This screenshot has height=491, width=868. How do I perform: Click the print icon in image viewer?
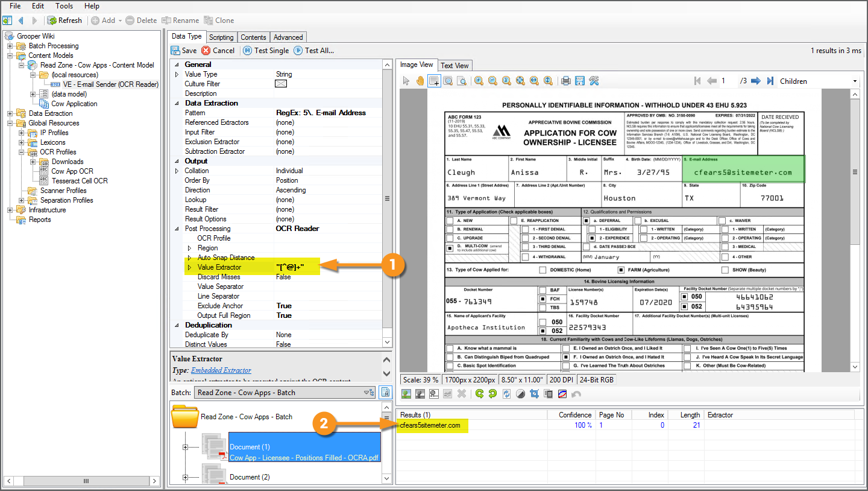pyautogui.click(x=565, y=81)
